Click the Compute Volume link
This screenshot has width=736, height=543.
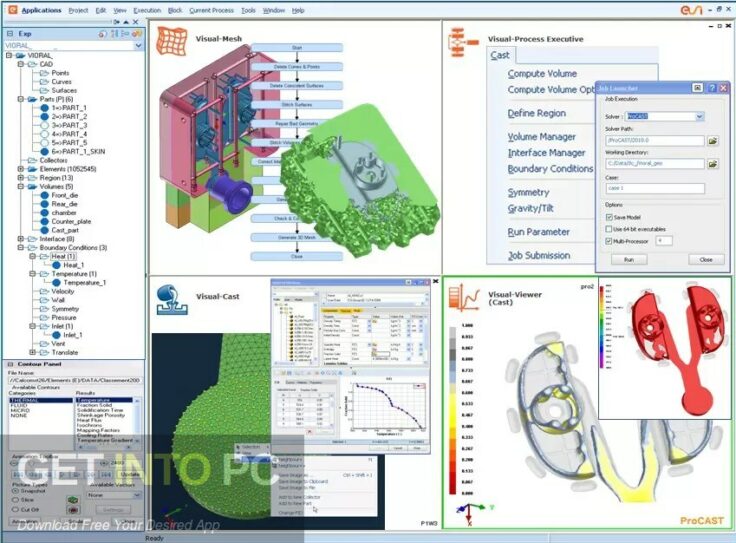coord(542,74)
